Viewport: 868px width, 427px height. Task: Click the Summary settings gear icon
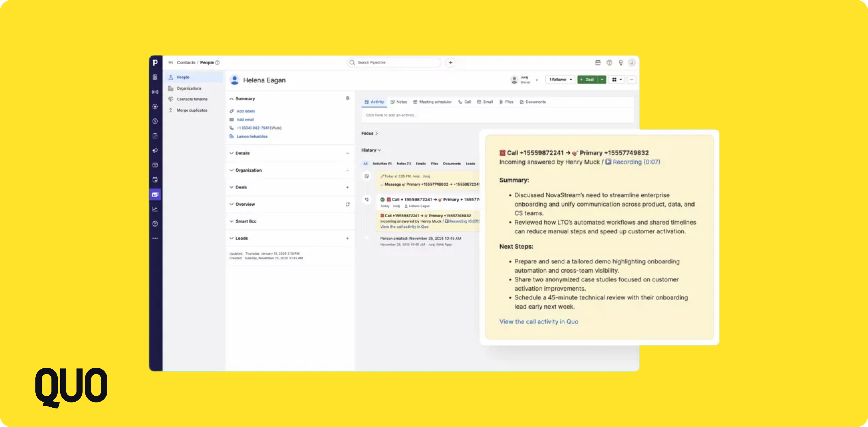pos(347,98)
